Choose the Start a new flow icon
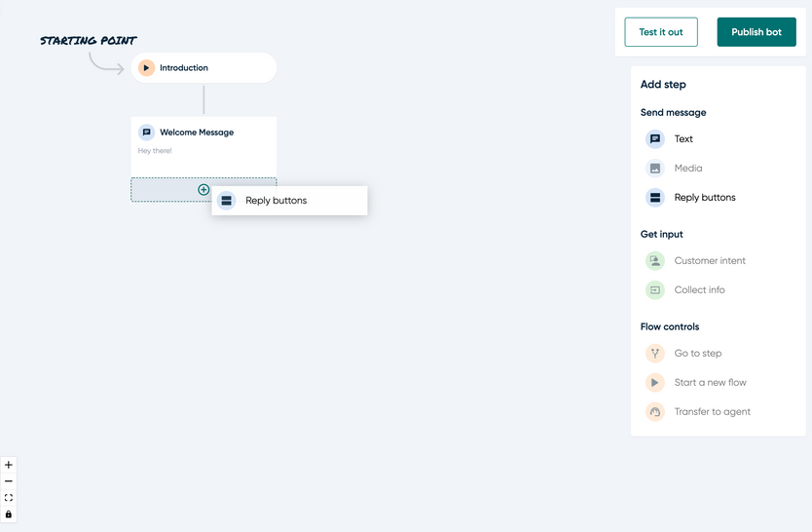The image size is (812, 532). pyautogui.click(x=655, y=382)
